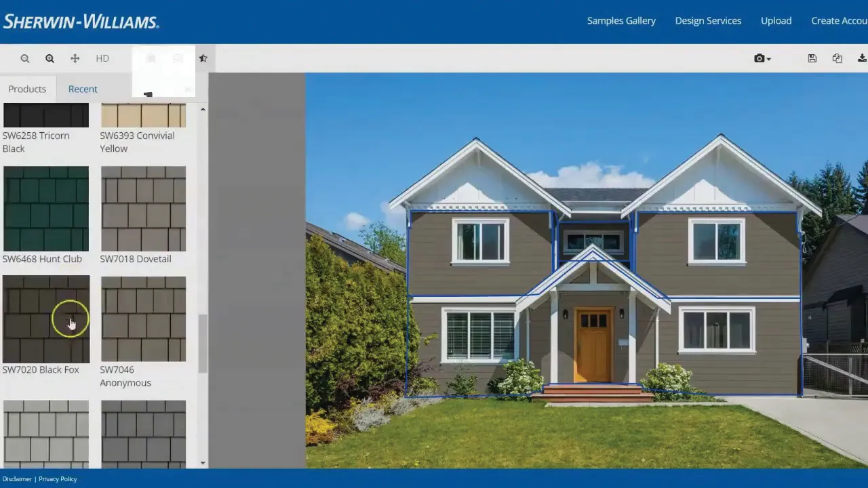
Task: Download the image with download icon
Action: 862,59
